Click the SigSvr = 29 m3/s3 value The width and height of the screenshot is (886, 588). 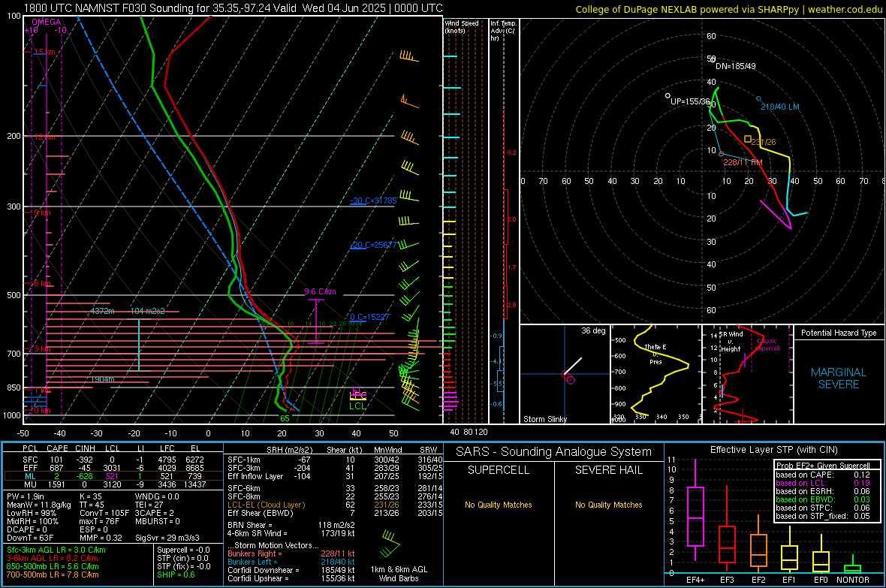click(x=167, y=538)
